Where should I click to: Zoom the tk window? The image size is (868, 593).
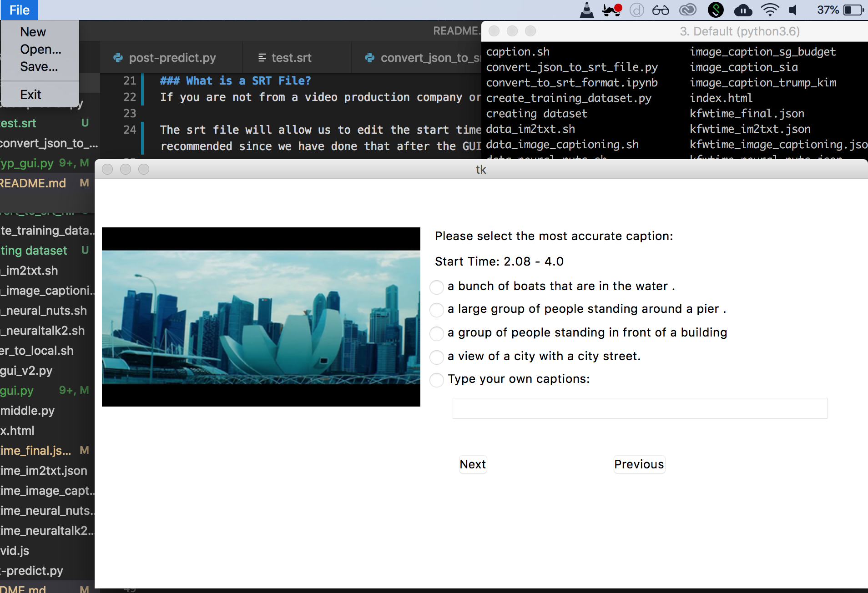[x=144, y=169]
